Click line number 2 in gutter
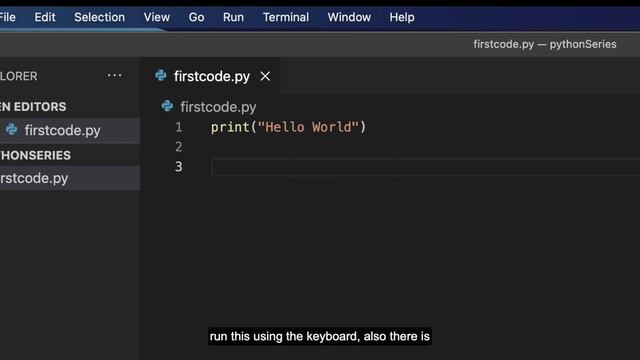Image resolution: width=640 pixels, height=360 pixels. point(179,147)
